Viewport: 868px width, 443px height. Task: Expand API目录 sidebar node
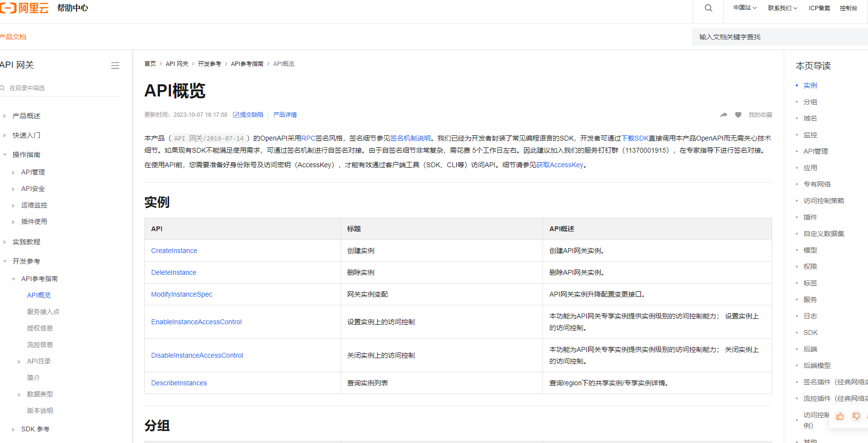click(19, 361)
